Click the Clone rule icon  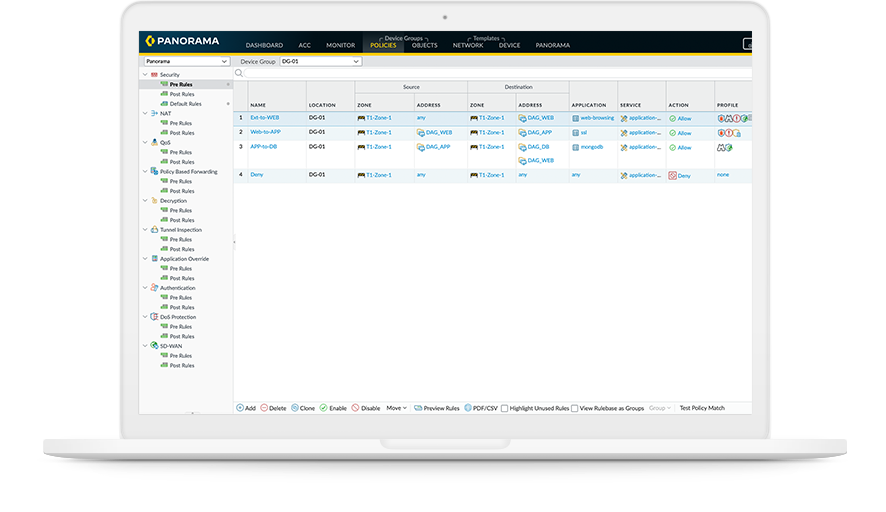[295, 408]
